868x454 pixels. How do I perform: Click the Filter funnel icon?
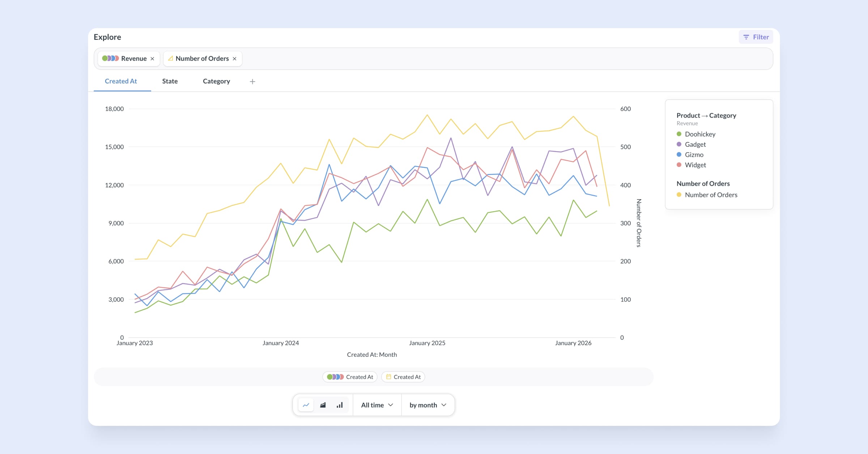(746, 37)
